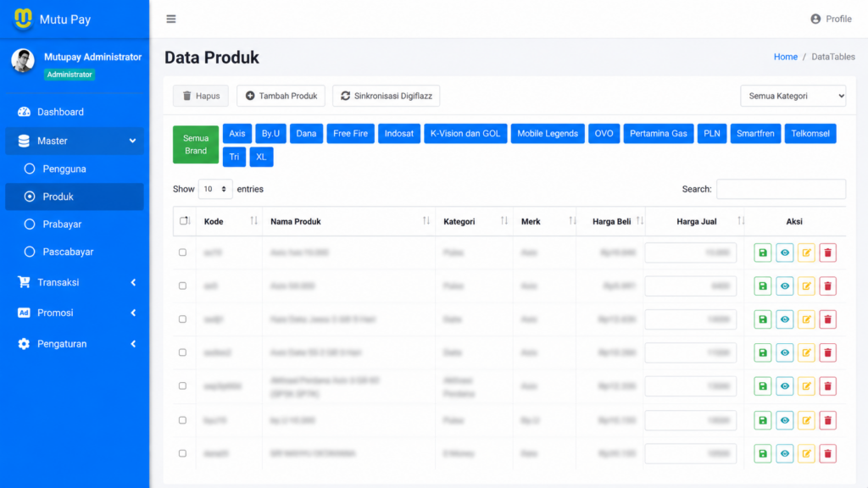This screenshot has width=868, height=488.
Task: Save the second product row's price
Action: pyautogui.click(x=762, y=286)
